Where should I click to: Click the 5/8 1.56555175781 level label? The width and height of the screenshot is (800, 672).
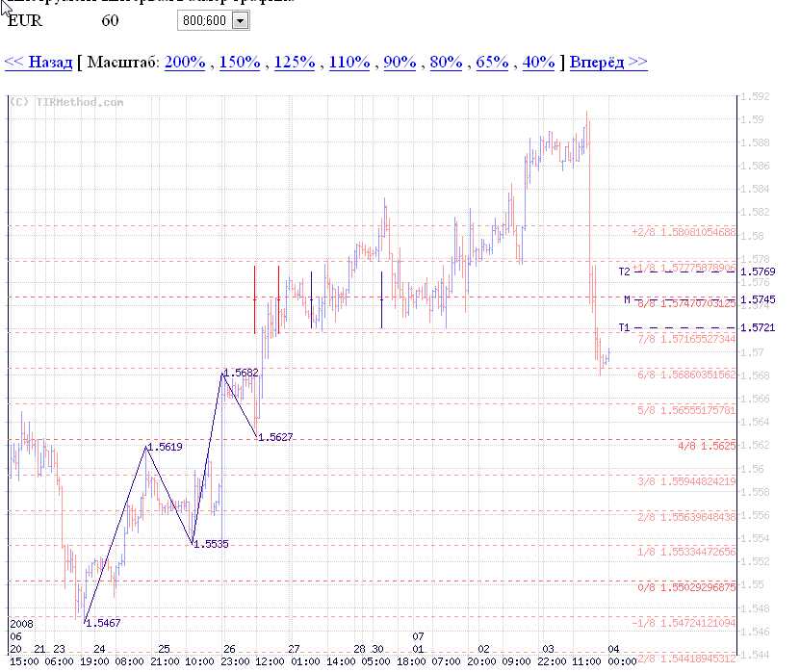click(686, 410)
